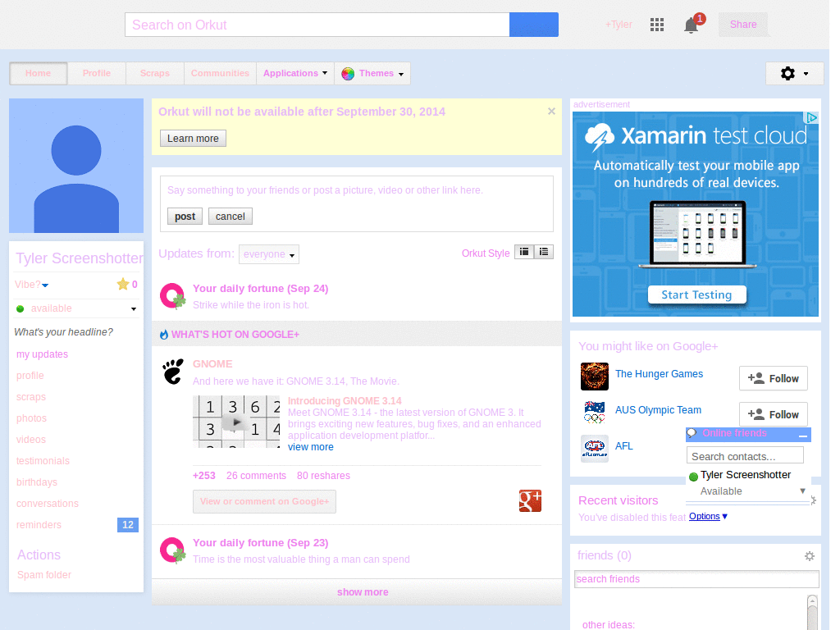
Task: Click the Sep 23 fortune clover icon
Action: tap(172, 550)
